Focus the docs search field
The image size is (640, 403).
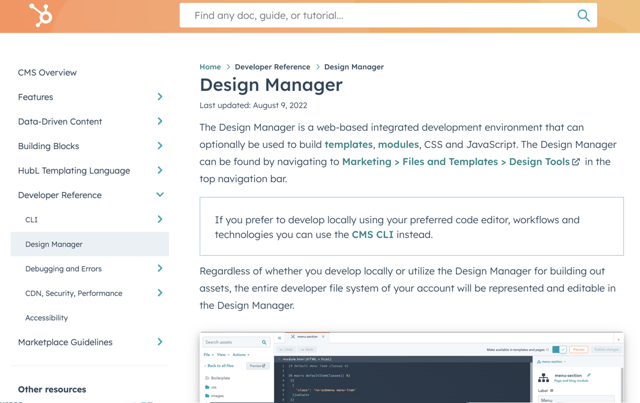[x=388, y=16]
